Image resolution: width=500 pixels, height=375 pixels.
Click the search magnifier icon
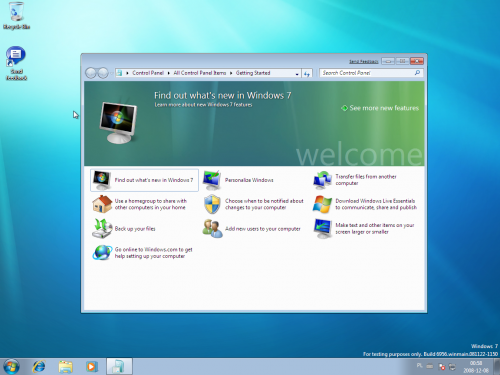(417, 73)
